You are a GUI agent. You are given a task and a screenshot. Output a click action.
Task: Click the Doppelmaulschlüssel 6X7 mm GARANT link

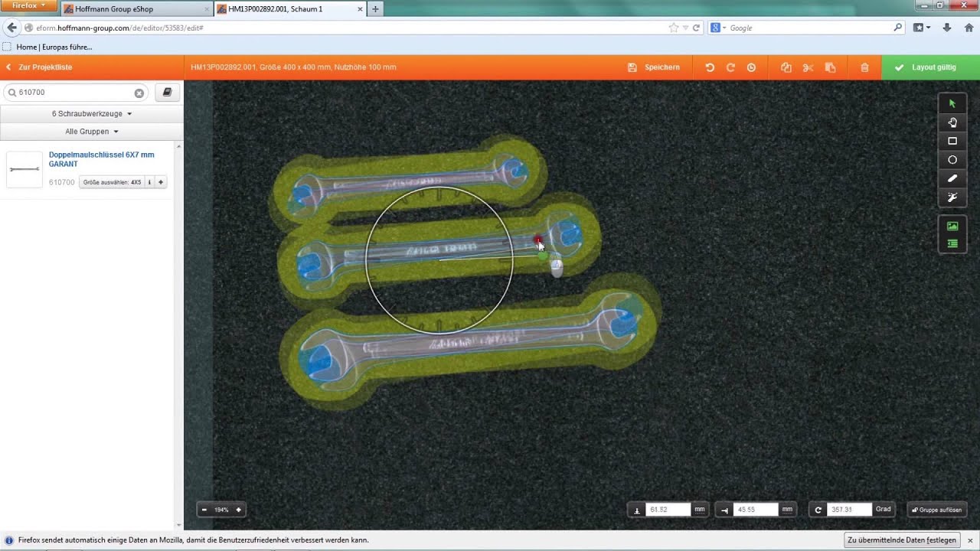101,159
